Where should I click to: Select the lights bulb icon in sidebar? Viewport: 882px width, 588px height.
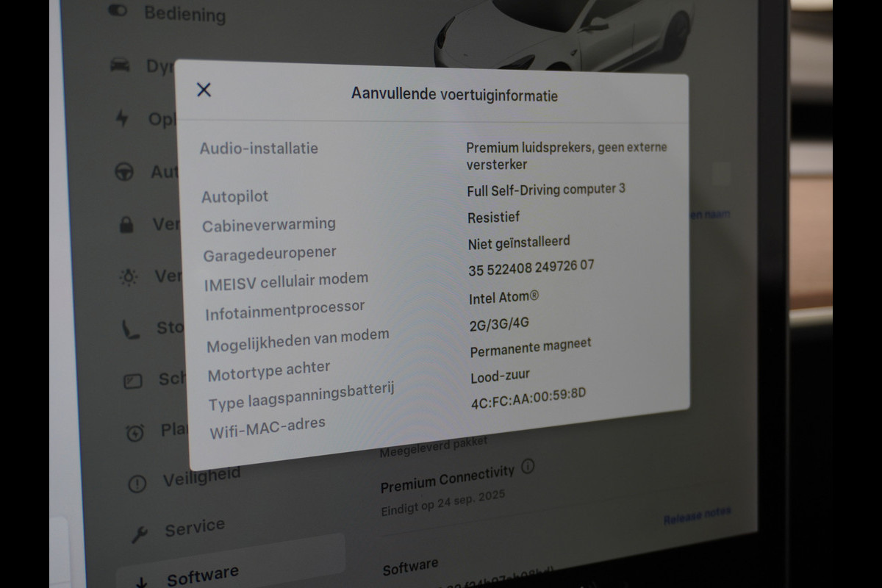pos(129,277)
